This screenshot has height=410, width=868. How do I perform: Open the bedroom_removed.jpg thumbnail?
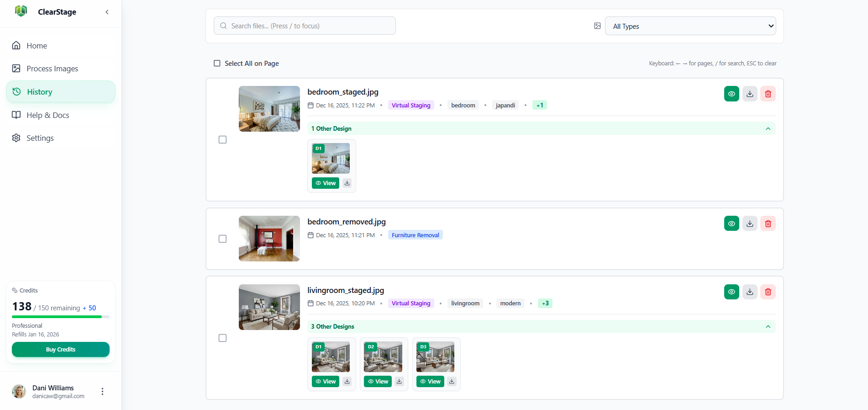tap(269, 239)
